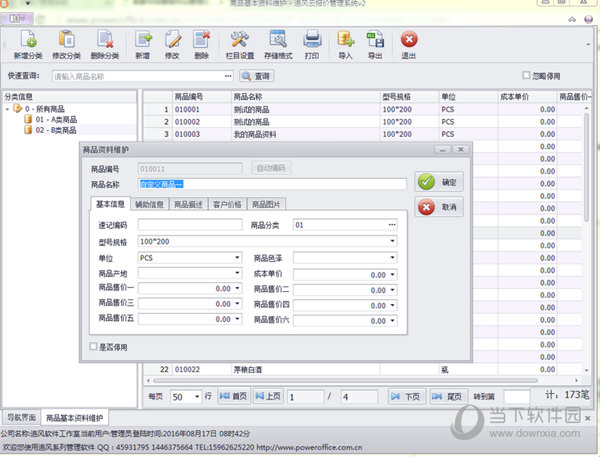
Task: Open quick query field ellipsis button
Action: coord(228,76)
